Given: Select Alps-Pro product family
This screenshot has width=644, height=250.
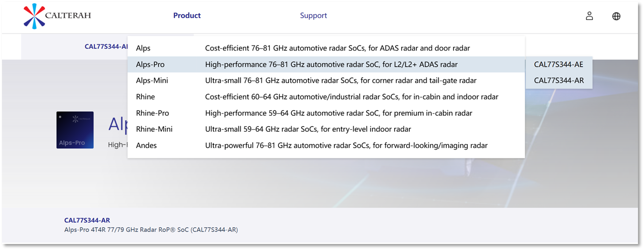Looking at the screenshot, I should 326,65.
